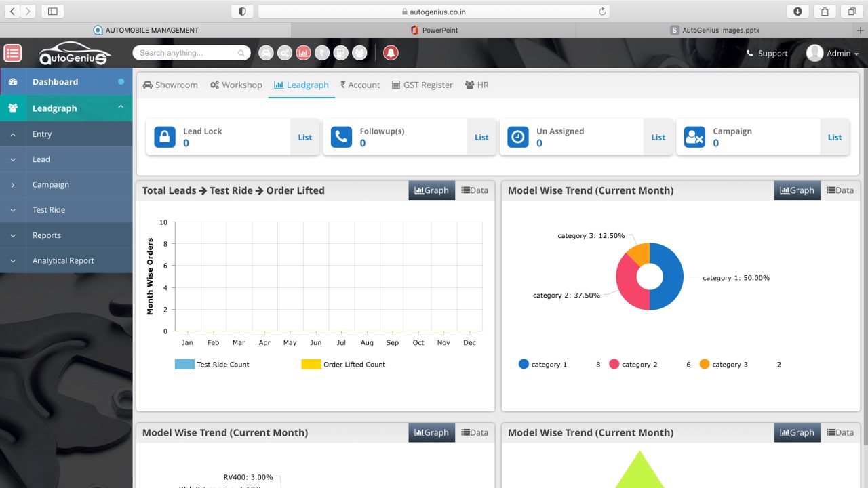Open Dashboard in the sidebar
This screenshot has width=868, height=488.
coord(66,82)
